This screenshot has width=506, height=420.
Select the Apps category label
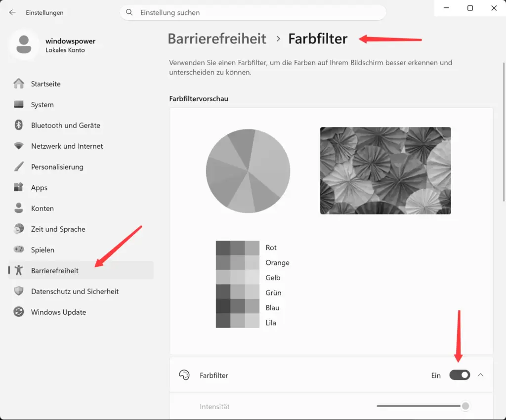pos(39,188)
